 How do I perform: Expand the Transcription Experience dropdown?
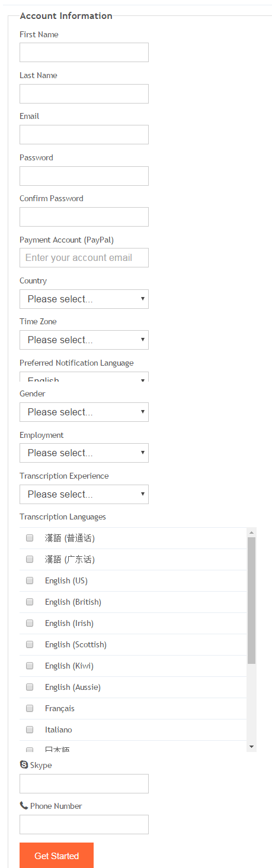coord(84,494)
